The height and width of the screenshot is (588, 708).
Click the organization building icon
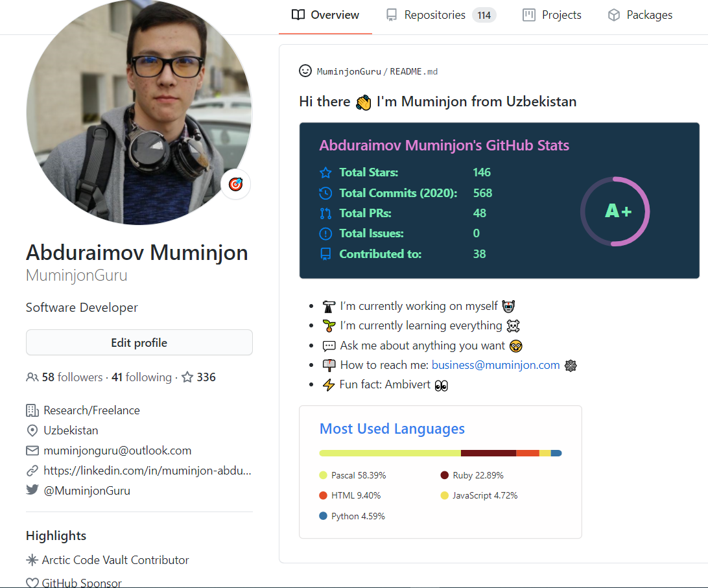tap(32, 410)
